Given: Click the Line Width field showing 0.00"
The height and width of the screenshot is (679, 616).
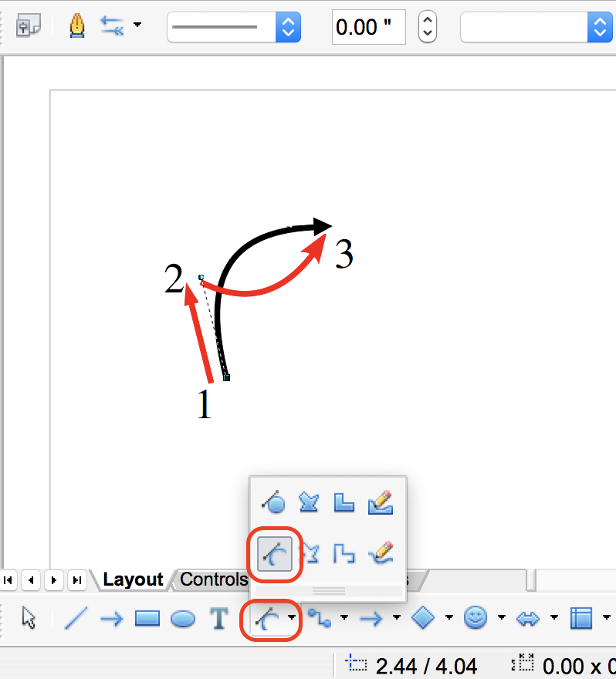Looking at the screenshot, I should pyautogui.click(x=369, y=27).
